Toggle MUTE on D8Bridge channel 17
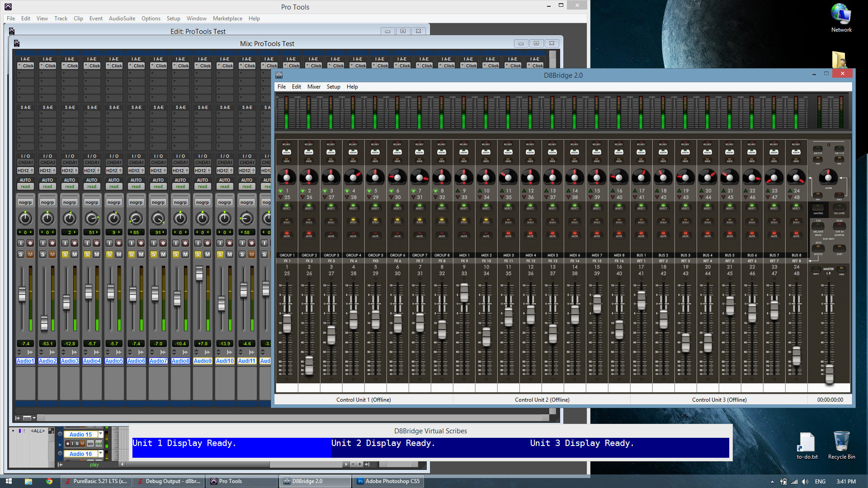Screen dimensions: 868x488 pyautogui.click(x=641, y=235)
